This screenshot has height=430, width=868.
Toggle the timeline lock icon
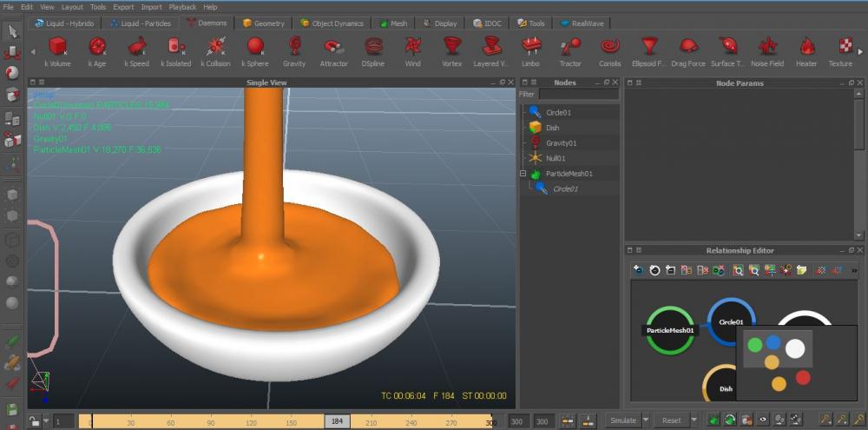point(34,421)
